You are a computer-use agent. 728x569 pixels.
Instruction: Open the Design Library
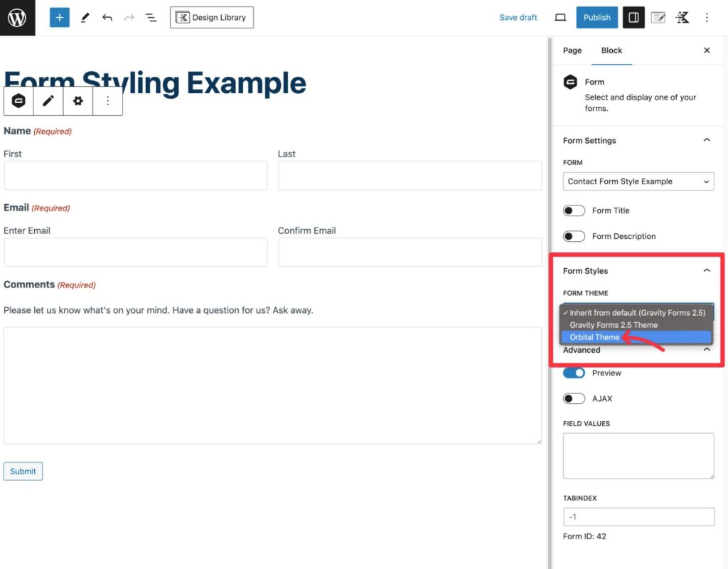click(211, 17)
